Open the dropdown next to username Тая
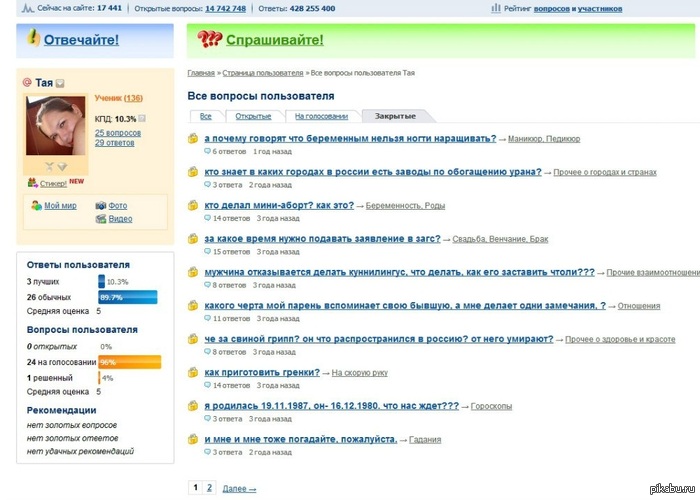700x500 pixels. pyautogui.click(x=60, y=83)
